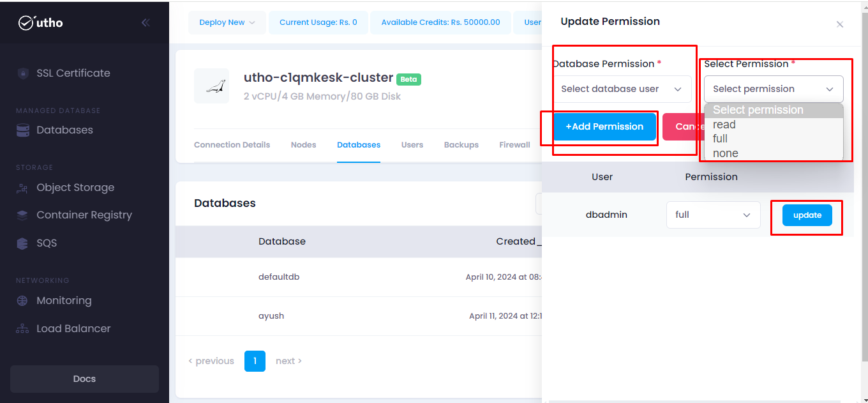The width and height of the screenshot is (868, 403).
Task: Choose 'none' permission option
Action: 774,153
